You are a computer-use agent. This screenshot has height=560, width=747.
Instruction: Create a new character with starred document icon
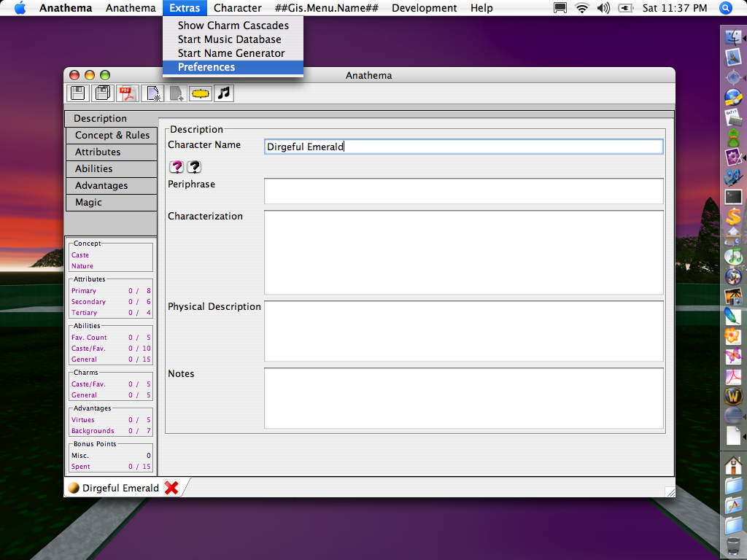(x=152, y=93)
